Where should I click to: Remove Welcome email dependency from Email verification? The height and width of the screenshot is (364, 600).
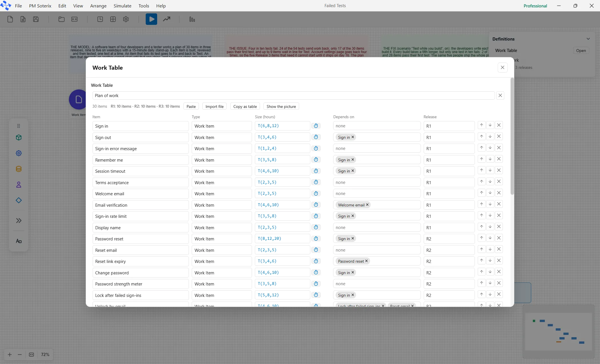pos(367,205)
